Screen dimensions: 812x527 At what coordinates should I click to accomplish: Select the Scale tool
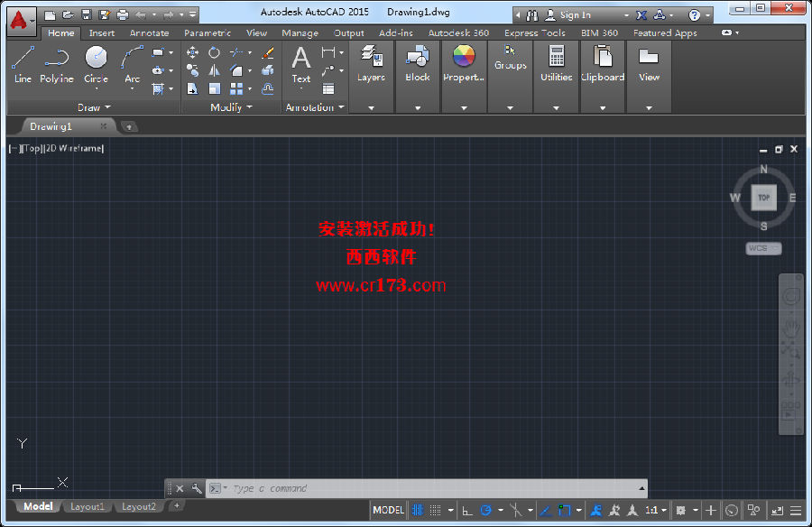214,88
